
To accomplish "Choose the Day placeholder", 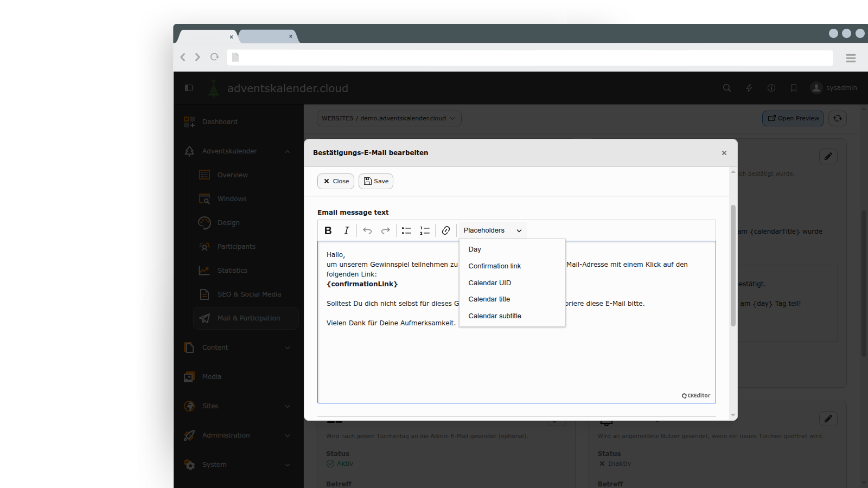I will click(x=512, y=249).
